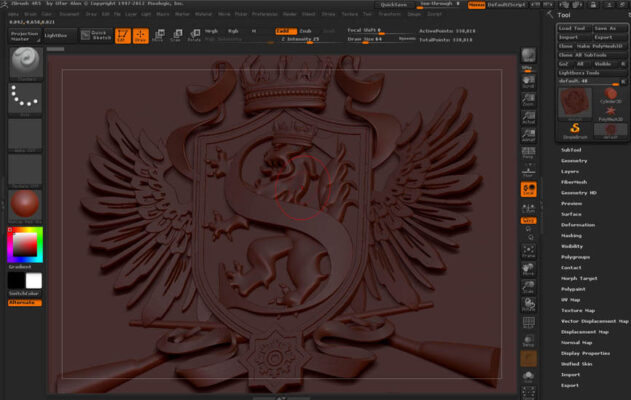Click the Load Tool button
The height and width of the screenshot is (400, 631).
coord(574,28)
